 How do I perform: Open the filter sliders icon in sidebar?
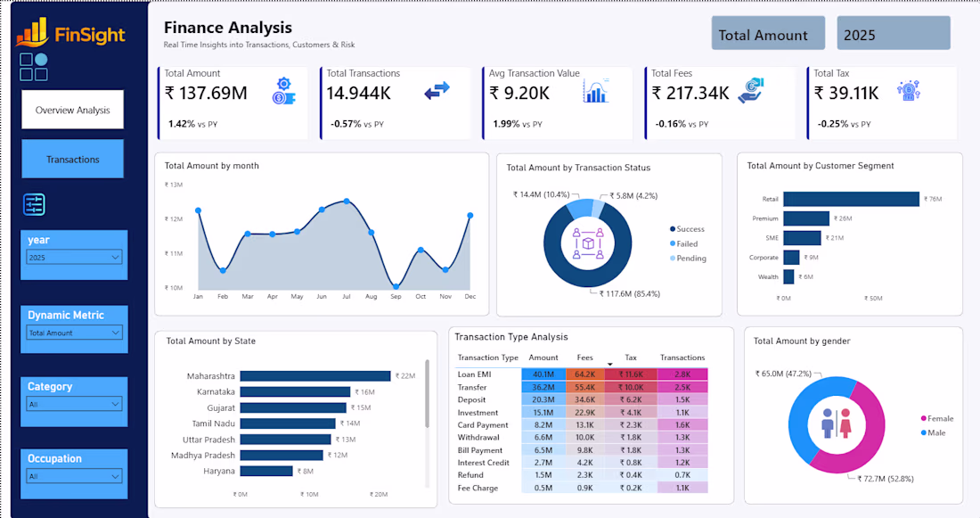pyautogui.click(x=34, y=204)
